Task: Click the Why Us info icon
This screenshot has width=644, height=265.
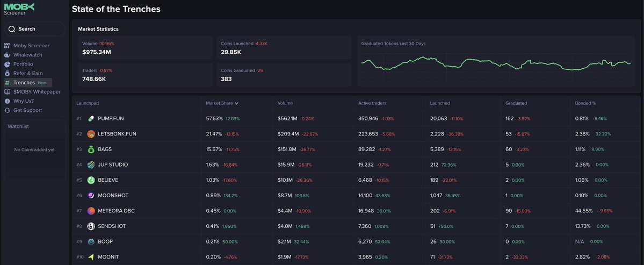Action: (x=7, y=101)
